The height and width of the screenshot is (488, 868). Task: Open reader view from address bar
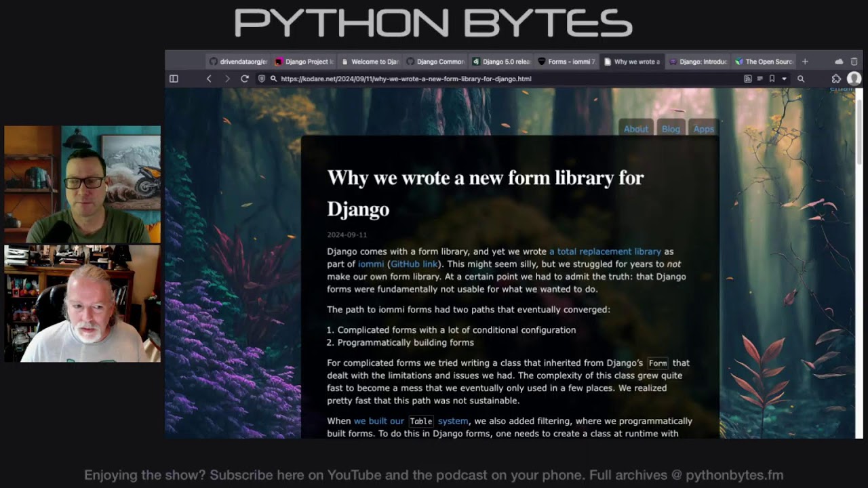tap(759, 79)
